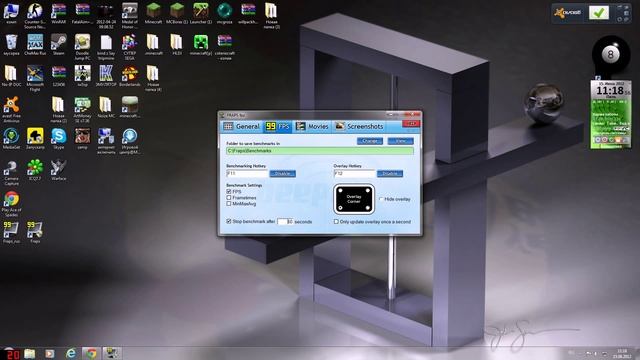Select the 99 FPS tab

(278, 127)
